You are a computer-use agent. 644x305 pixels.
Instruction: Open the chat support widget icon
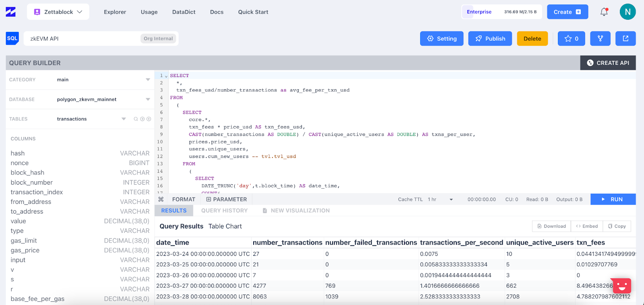pos(622,286)
